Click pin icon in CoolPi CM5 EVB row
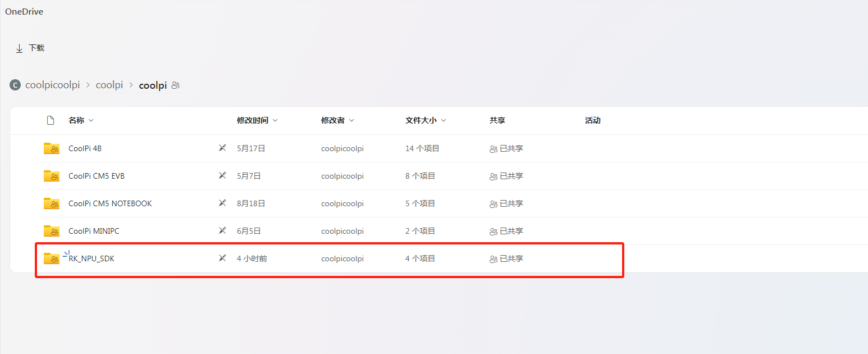This screenshot has width=868, height=354. tap(222, 176)
